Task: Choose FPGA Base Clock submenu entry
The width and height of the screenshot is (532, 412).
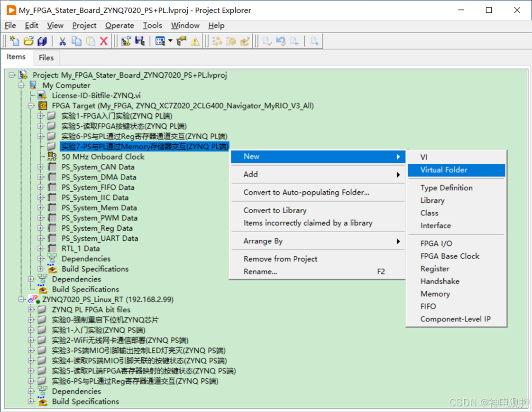Action: point(456,256)
